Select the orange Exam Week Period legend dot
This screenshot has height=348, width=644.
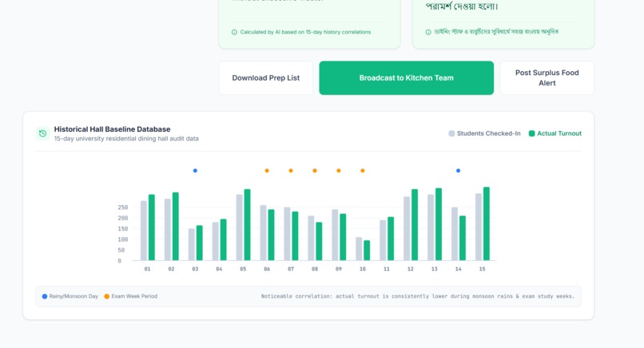pos(107,296)
